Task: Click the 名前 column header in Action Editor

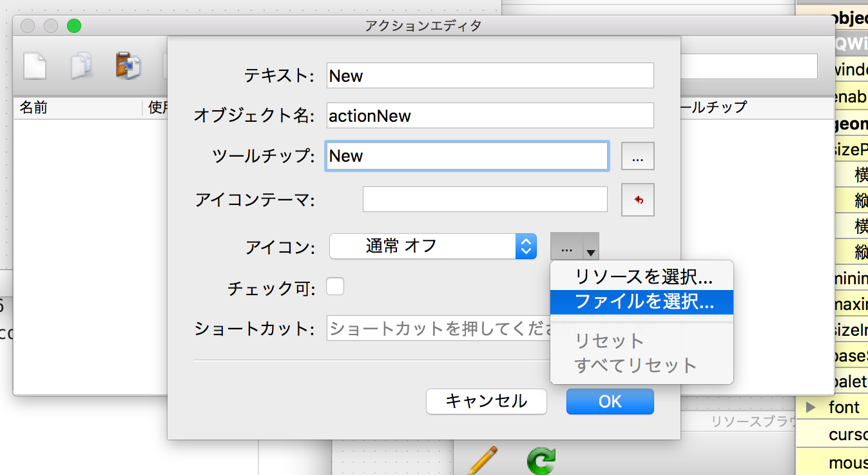Action: click(77, 108)
